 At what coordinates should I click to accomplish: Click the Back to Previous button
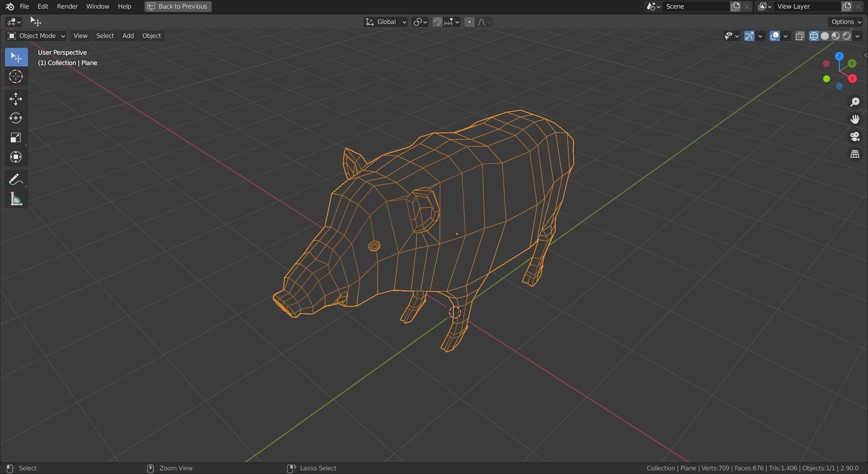(x=178, y=6)
